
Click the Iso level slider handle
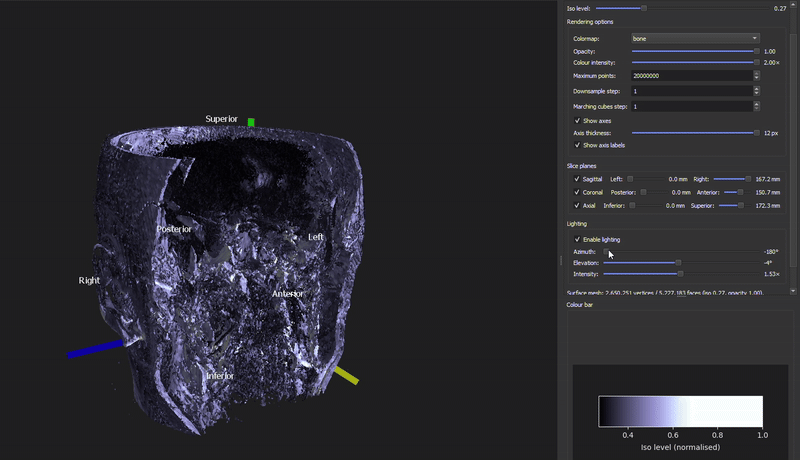pyautogui.click(x=644, y=8)
